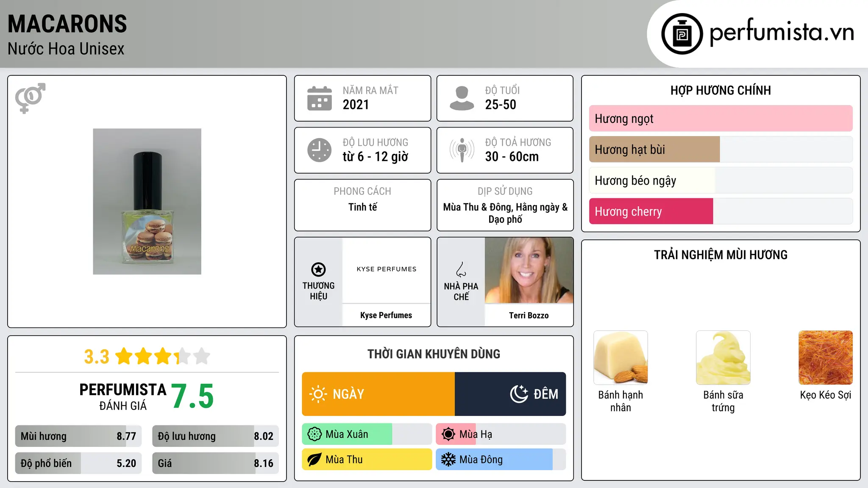
Task: Click the snowflake icon for Mùa Đông
Action: (448, 460)
